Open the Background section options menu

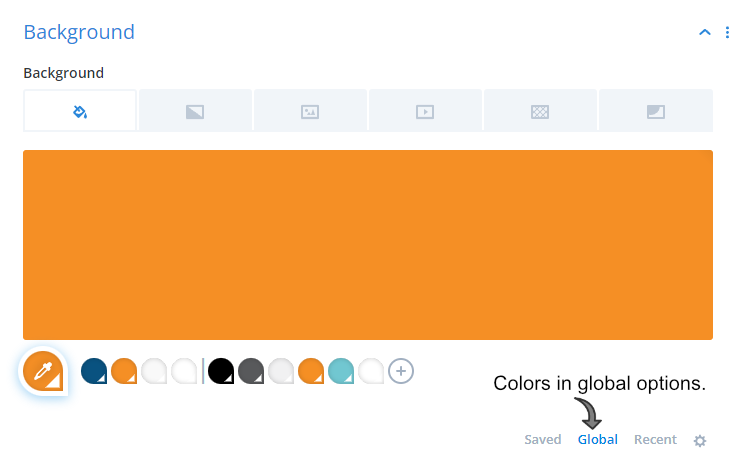[x=727, y=32]
